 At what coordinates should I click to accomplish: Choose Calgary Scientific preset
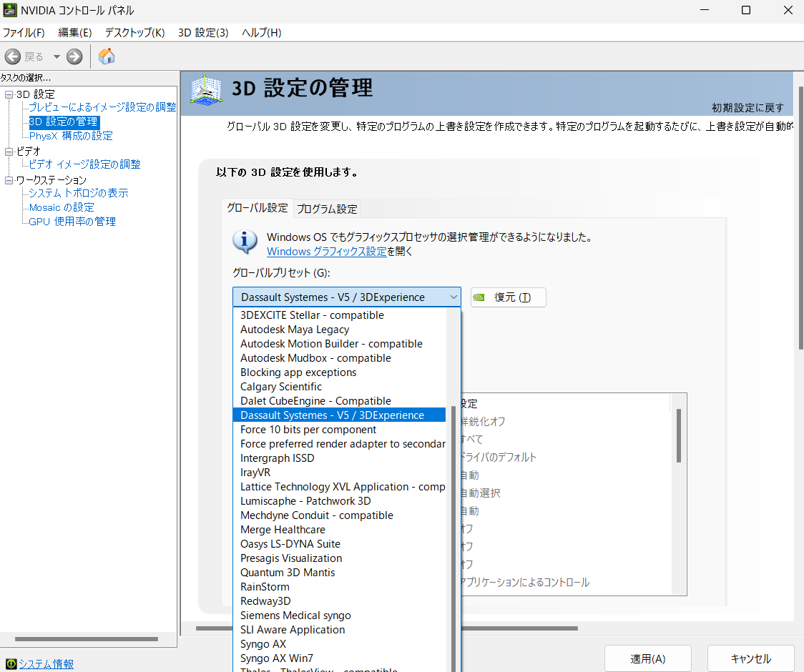(x=340, y=387)
